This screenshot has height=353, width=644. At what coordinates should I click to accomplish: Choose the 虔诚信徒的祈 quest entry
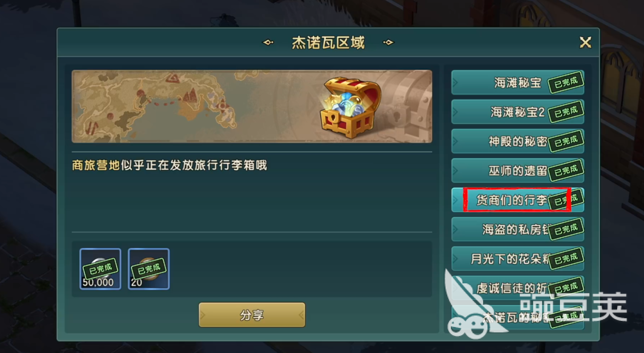pyautogui.click(x=518, y=288)
